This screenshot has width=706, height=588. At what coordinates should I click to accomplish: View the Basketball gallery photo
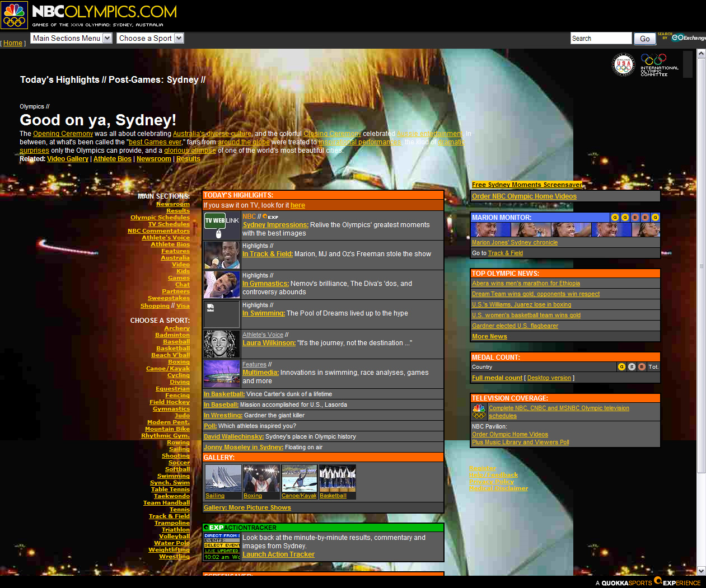point(338,478)
